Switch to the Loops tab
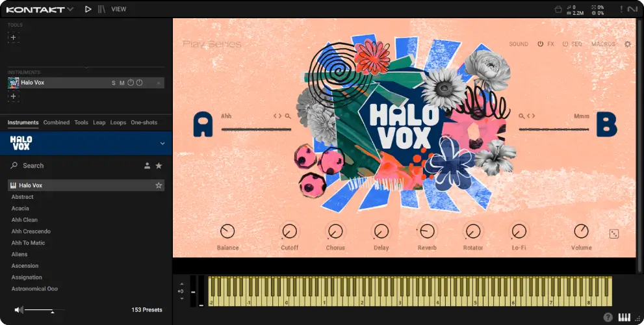 (118, 122)
